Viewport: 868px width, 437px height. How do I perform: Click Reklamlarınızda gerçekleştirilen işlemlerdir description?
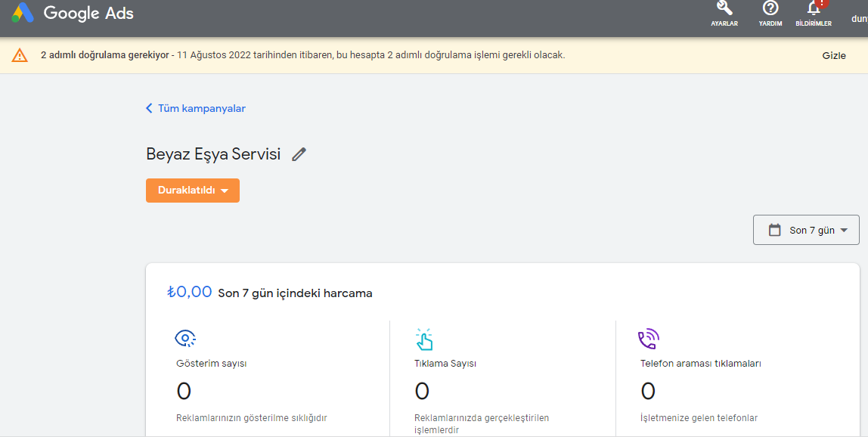[482, 423]
